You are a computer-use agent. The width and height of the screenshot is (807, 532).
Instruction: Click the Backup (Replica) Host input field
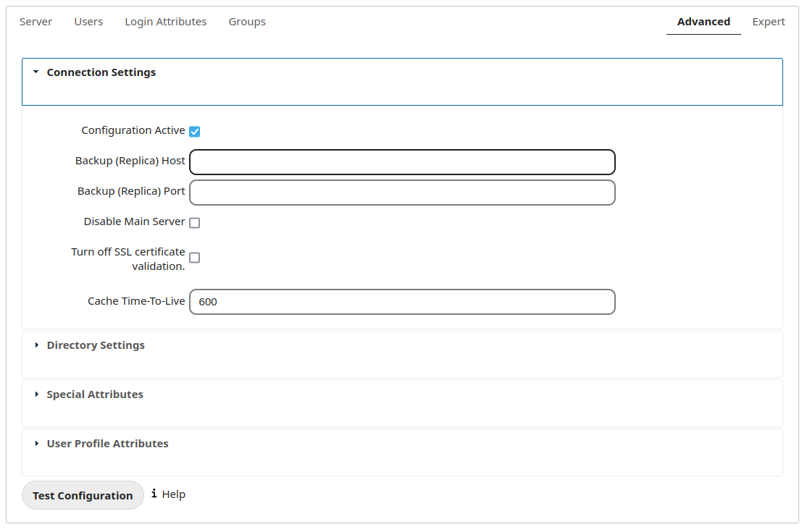pyautogui.click(x=402, y=161)
